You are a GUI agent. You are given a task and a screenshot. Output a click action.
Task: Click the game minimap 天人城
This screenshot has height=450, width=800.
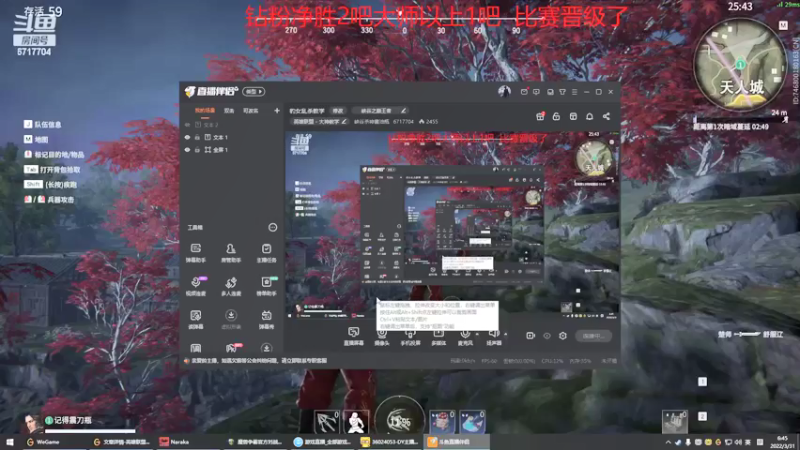pyautogui.click(x=740, y=65)
